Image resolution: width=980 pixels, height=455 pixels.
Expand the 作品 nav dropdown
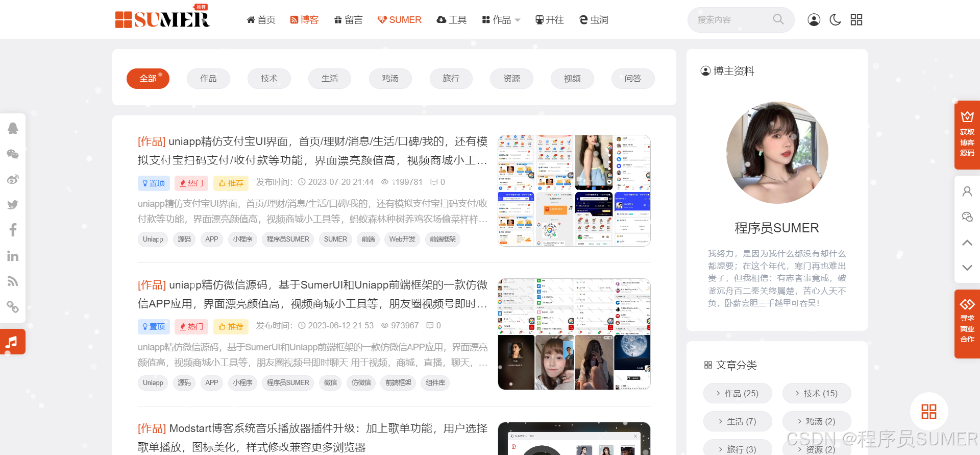[501, 19]
